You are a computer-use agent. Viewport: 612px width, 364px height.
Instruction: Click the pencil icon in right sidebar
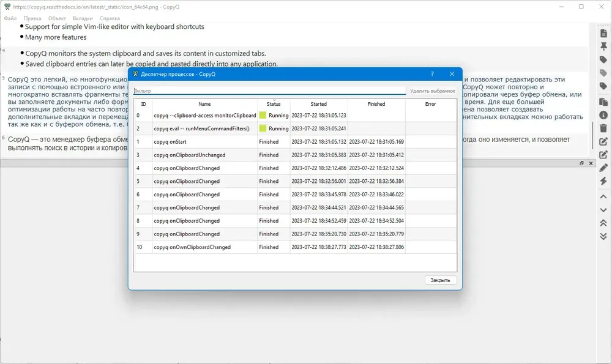[x=603, y=168]
